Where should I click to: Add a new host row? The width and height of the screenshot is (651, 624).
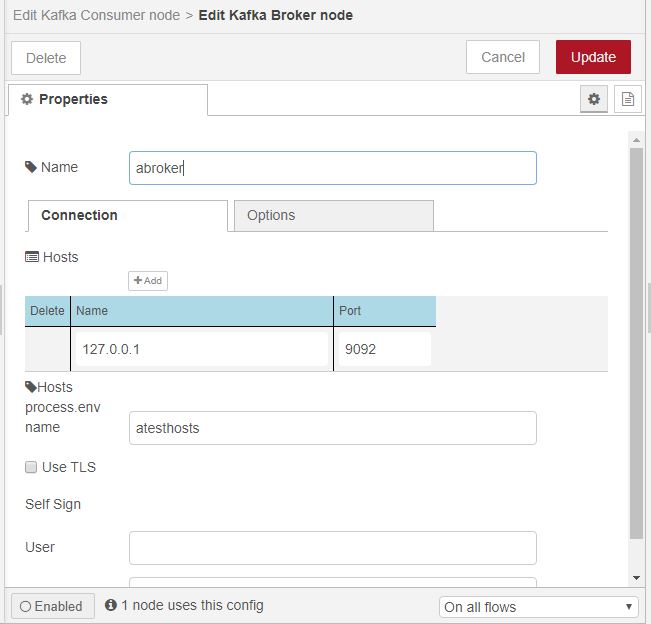pyautogui.click(x=148, y=281)
